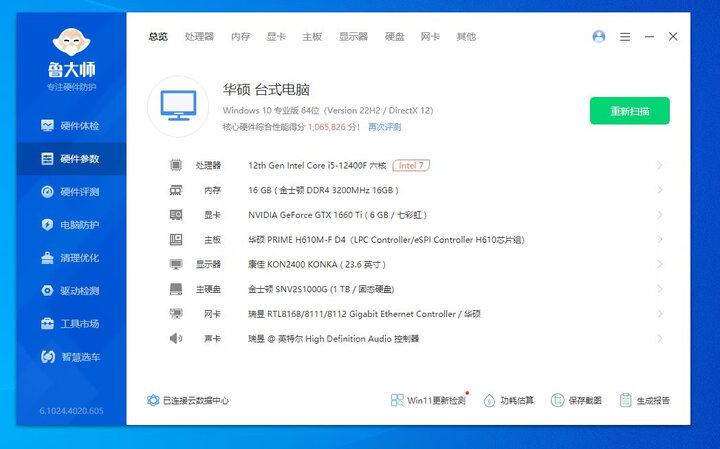Viewport: 720px width, 449px height.
Task: Minimize the 鲁大师 window
Action: (649, 37)
